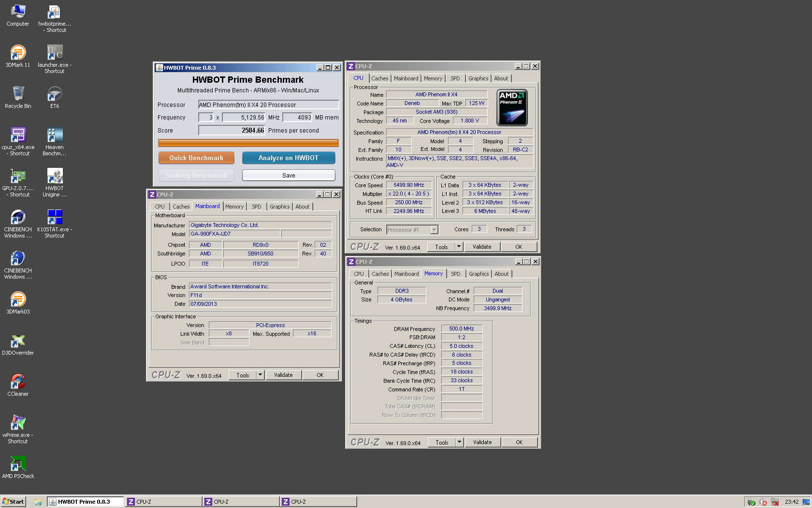The height and width of the screenshot is (508, 812).
Task: Click the red shield tray icon
Action: [763, 502]
